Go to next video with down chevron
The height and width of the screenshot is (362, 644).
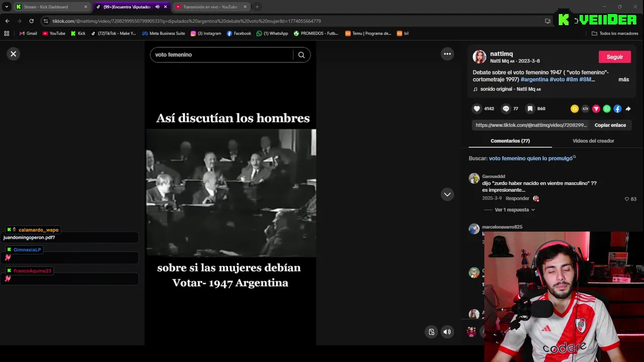click(x=447, y=195)
